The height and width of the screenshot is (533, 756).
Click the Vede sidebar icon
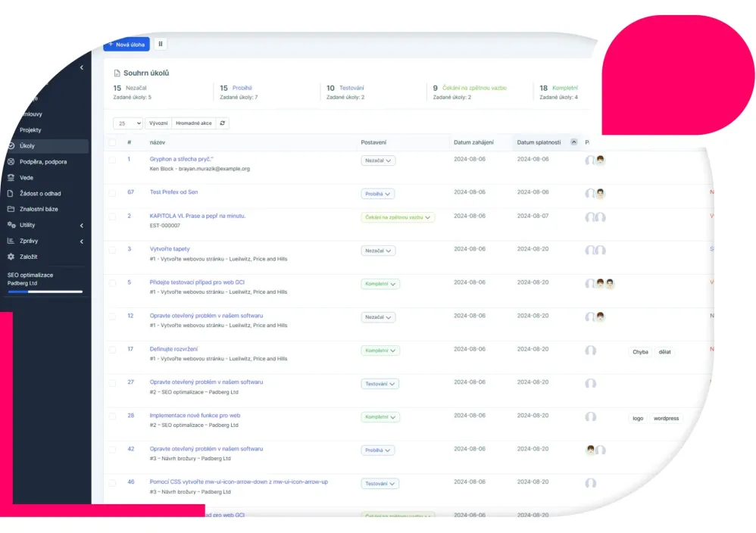point(9,177)
